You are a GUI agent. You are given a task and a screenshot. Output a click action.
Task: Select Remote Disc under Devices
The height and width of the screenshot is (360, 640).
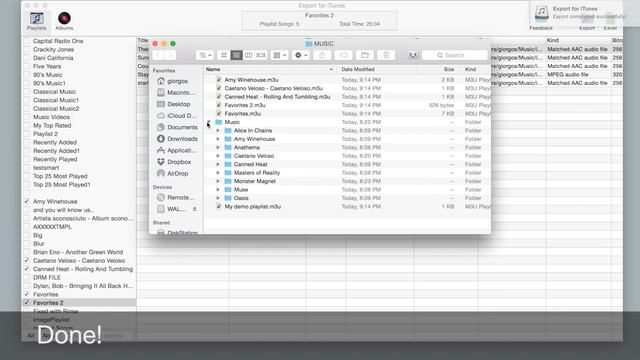pyautogui.click(x=176, y=197)
